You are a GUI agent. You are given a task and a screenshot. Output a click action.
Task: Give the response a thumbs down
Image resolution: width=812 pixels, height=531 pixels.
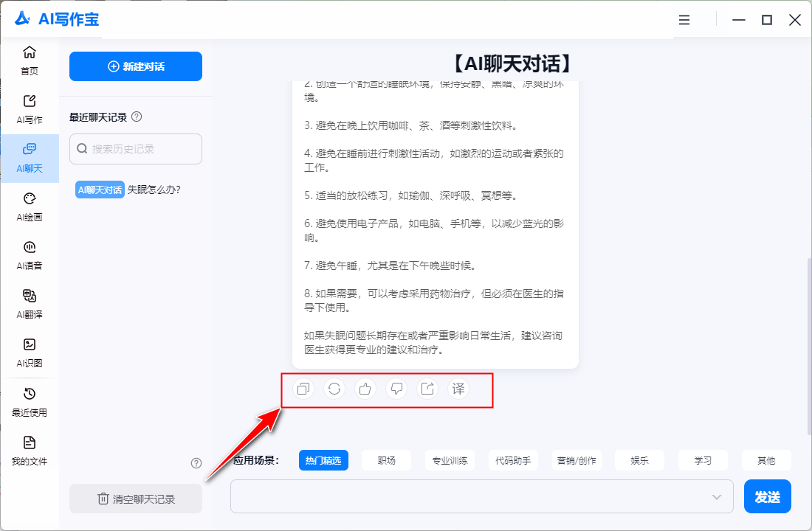click(396, 389)
